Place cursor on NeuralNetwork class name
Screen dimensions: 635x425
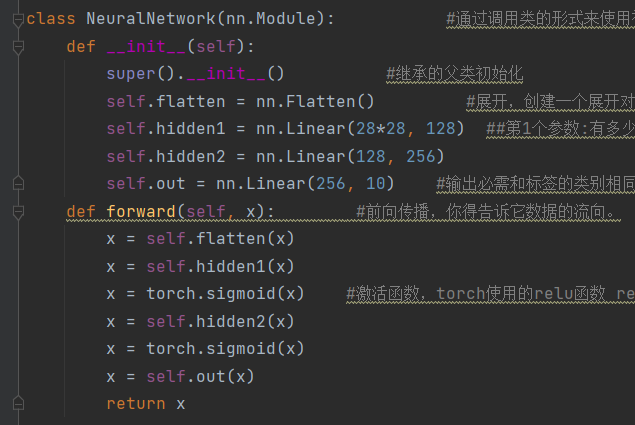[151, 19]
